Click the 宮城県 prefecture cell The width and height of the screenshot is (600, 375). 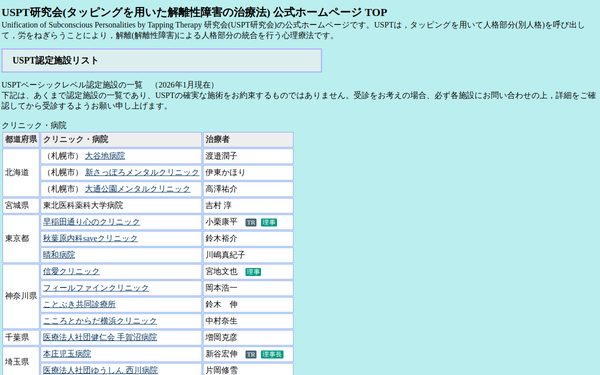21,205
